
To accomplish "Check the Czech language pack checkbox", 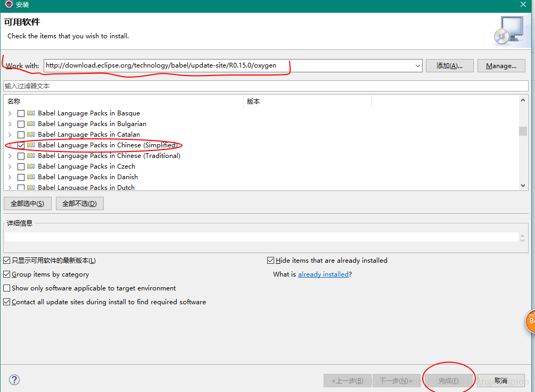I will click(21, 166).
